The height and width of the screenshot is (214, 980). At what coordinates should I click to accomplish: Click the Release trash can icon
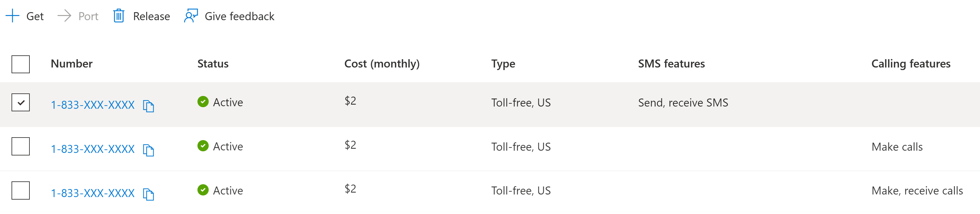point(119,16)
